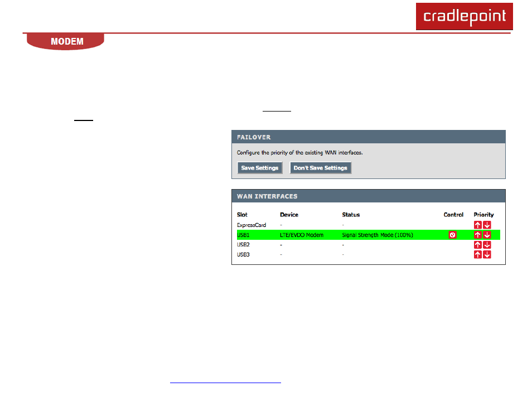Lower USB2 priority with down arrow
The width and height of the screenshot is (532, 411).
pyautogui.click(x=487, y=245)
